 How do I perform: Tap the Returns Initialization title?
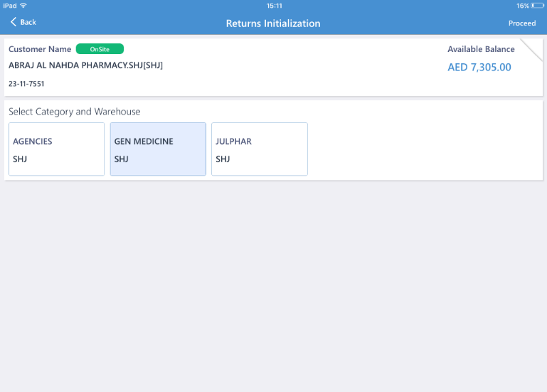click(273, 23)
